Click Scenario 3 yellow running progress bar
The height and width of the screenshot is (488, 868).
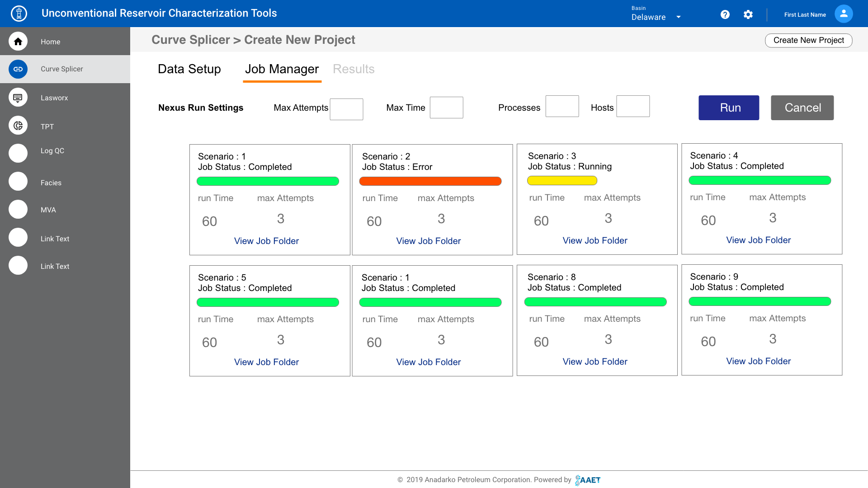[x=562, y=181]
